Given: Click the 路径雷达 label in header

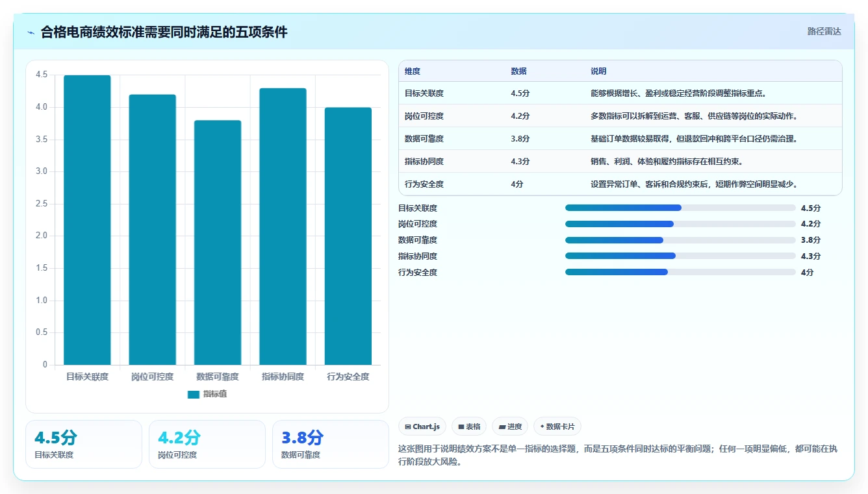Looking at the screenshot, I should 824,31.
